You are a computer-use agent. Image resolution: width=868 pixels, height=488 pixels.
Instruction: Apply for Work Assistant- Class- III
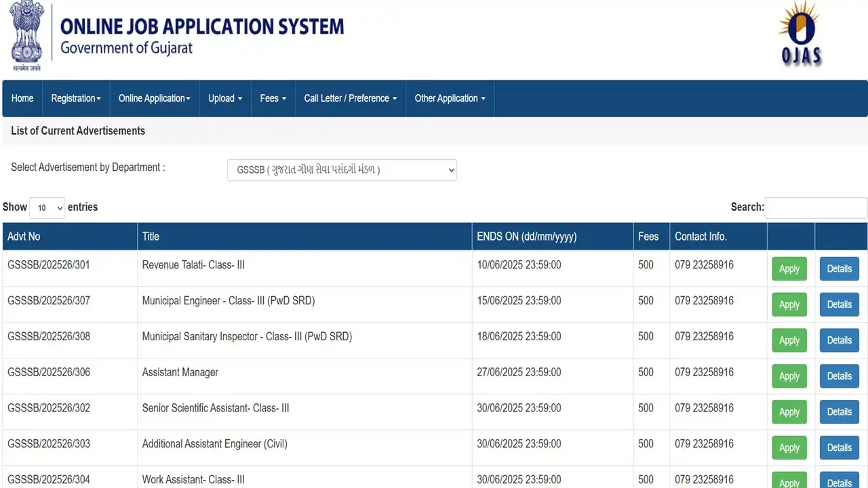point(789,481)
